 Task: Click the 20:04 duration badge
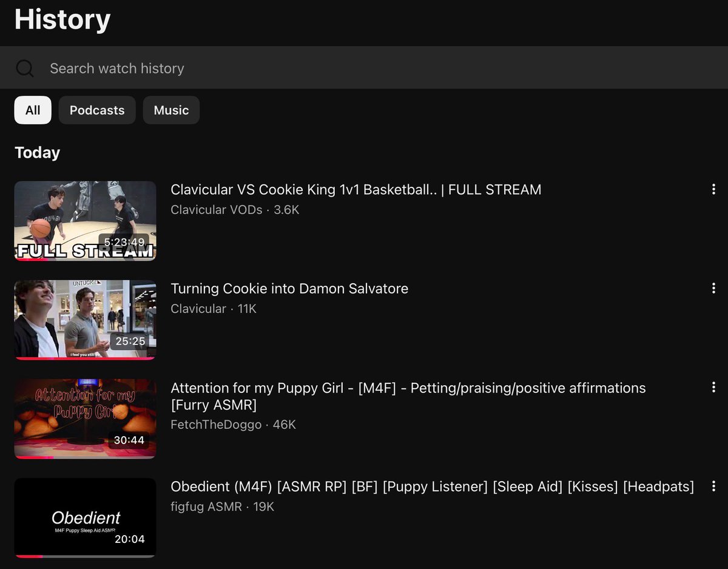(x=130, y=539)
